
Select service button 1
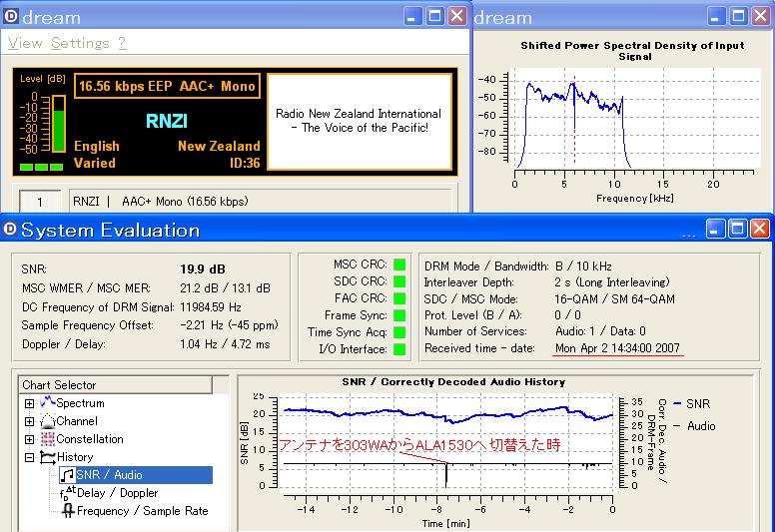40,202
